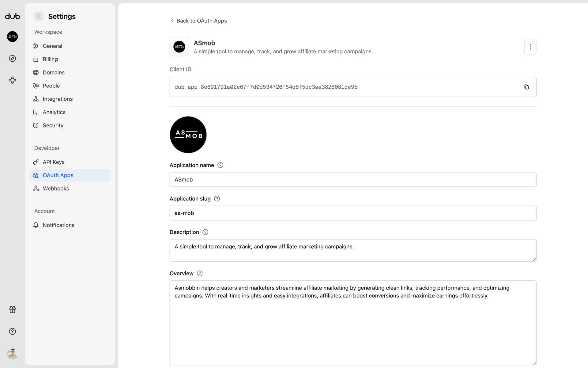Open the gift referral icon in sidebar

click(12, 310)
